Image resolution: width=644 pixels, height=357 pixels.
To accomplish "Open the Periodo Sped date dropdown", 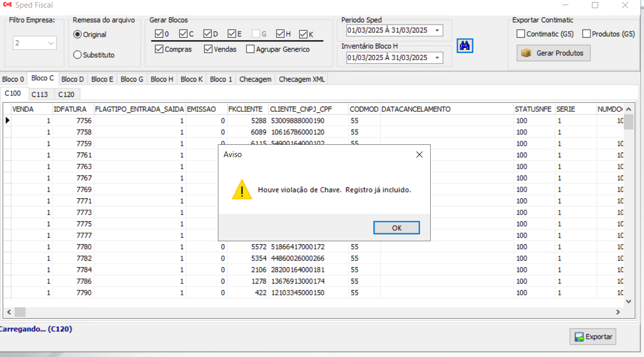I will coord(437,31).
